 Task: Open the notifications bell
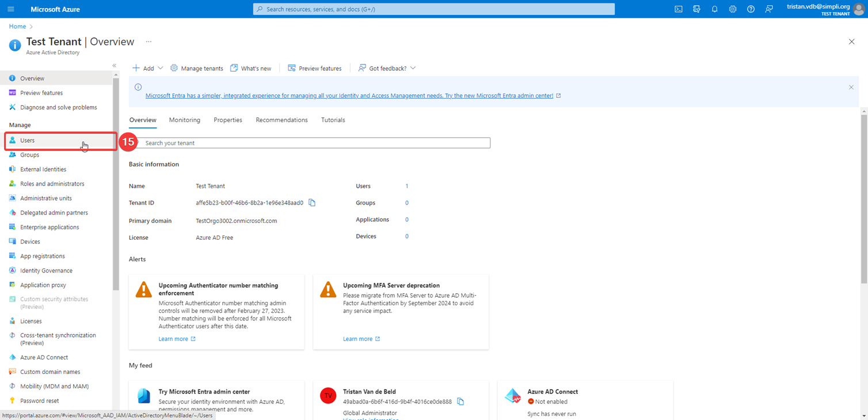tap(714, 9)
